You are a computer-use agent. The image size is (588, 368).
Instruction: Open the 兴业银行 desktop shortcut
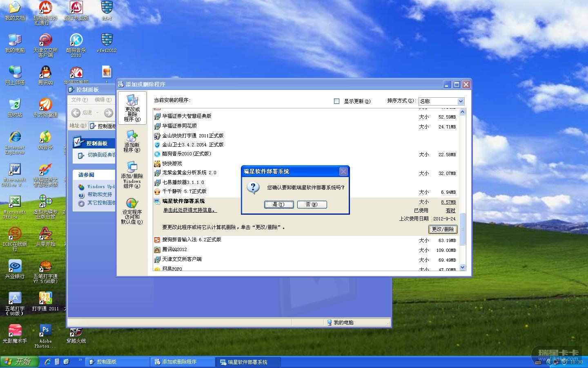coord(15,269)
